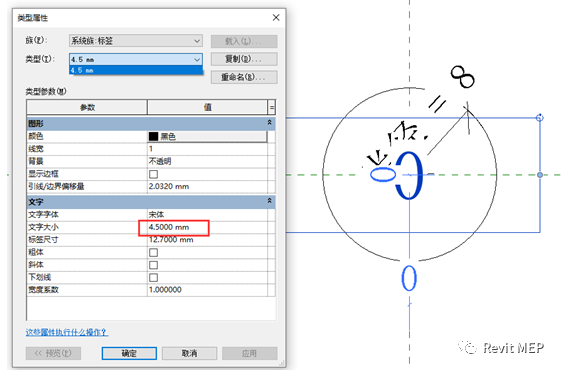
Task: Enable the 粗体 bold checkbox
Action: click(153, 252)
